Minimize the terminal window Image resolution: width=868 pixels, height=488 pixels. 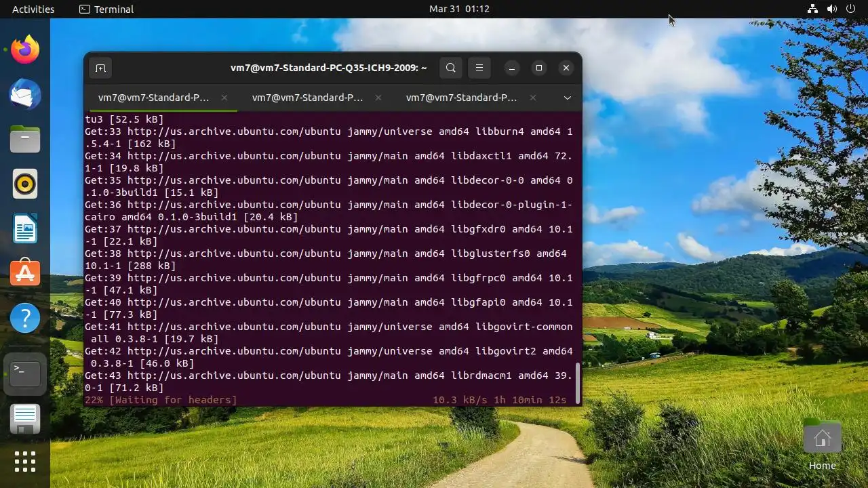click(512, 68)
